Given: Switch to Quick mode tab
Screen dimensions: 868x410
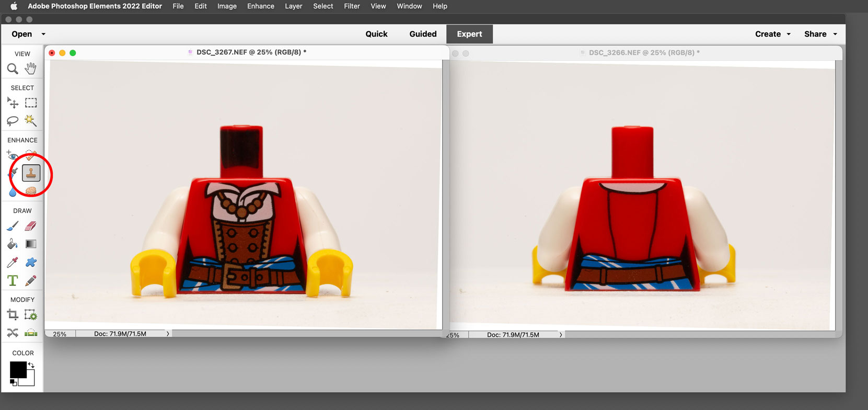Looking at the screenshot, I should tap(376, 34).
